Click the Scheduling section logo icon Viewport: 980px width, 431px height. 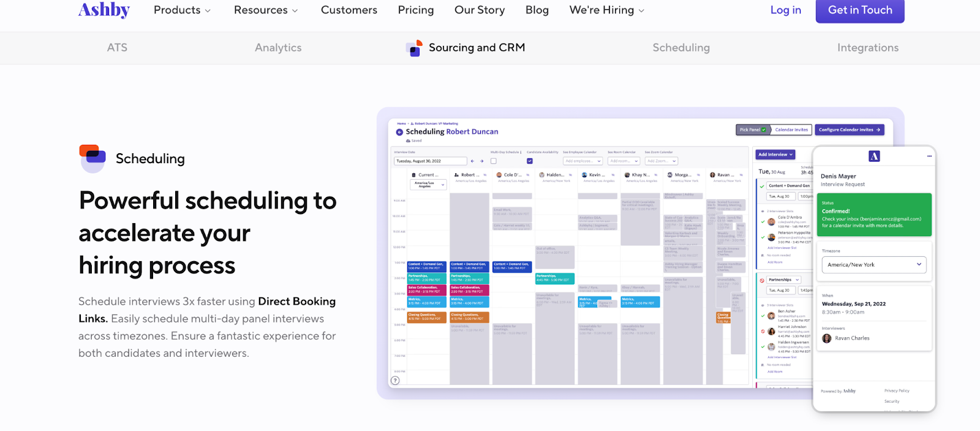(x=92, y=158)
